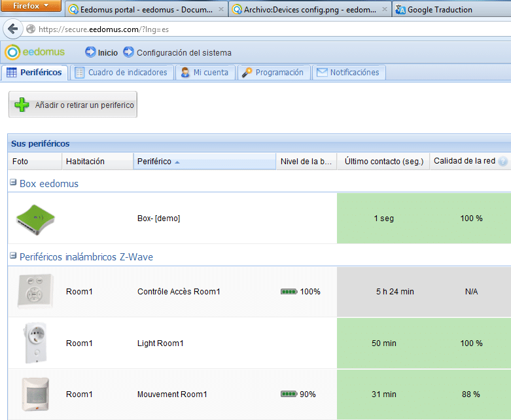Open the Firefox application menu

point(31,6)
